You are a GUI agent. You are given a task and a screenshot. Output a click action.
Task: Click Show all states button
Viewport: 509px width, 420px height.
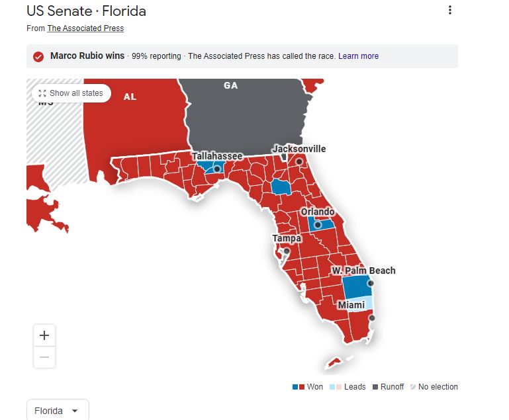pyautogui.click(x=71, y=93)
